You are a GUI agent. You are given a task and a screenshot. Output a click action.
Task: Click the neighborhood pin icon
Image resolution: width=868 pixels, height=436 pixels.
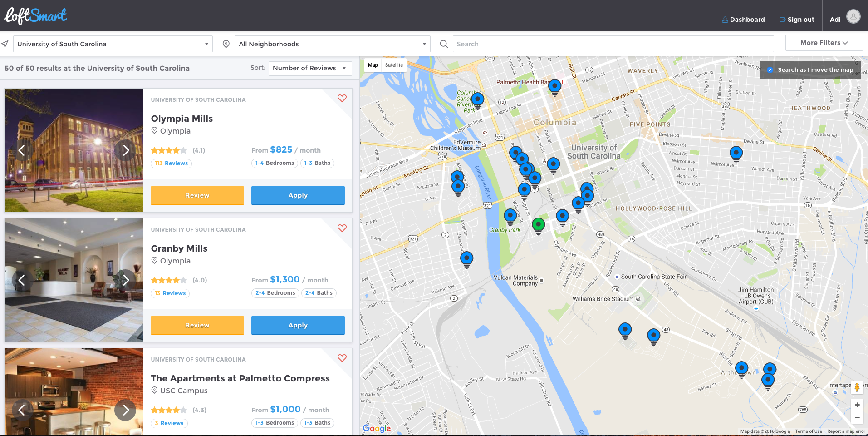[x=226, y=44]
